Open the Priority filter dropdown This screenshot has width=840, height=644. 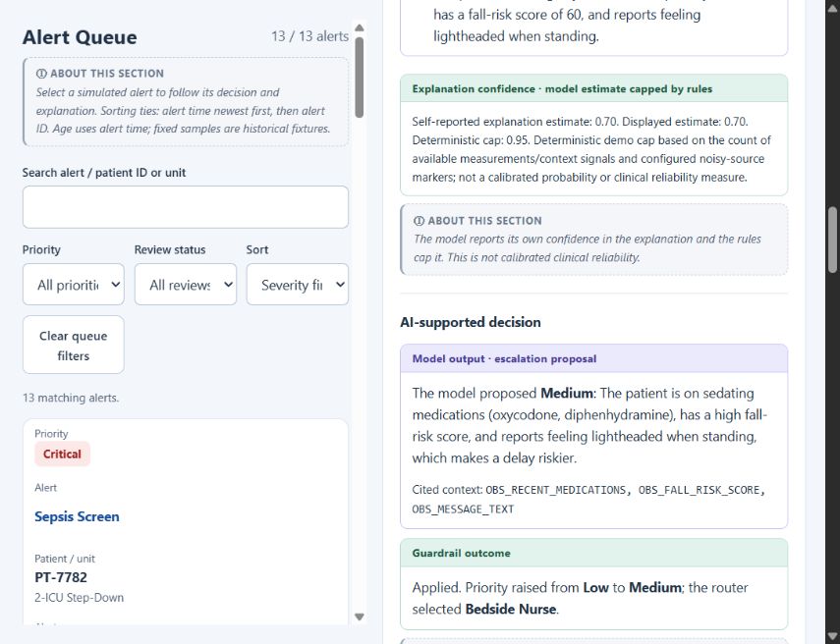[x=74, y=285]
